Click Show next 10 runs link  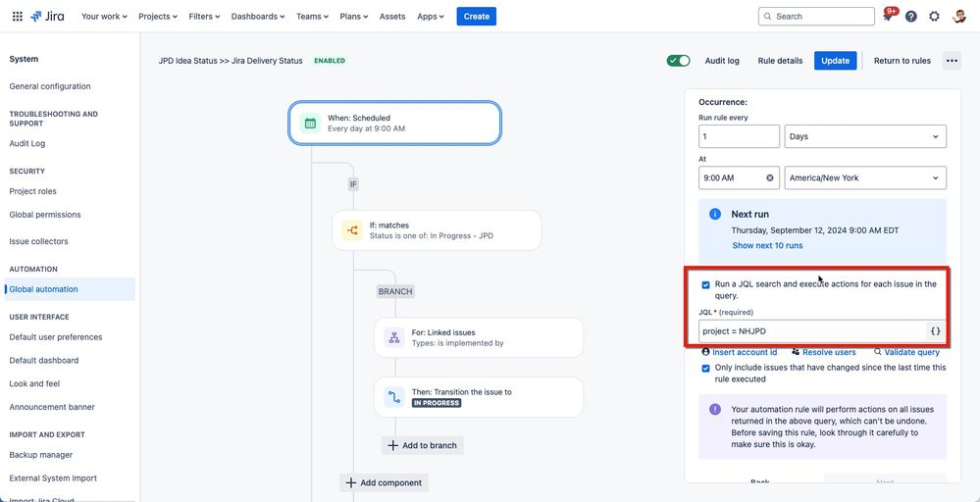coord(767,245)
